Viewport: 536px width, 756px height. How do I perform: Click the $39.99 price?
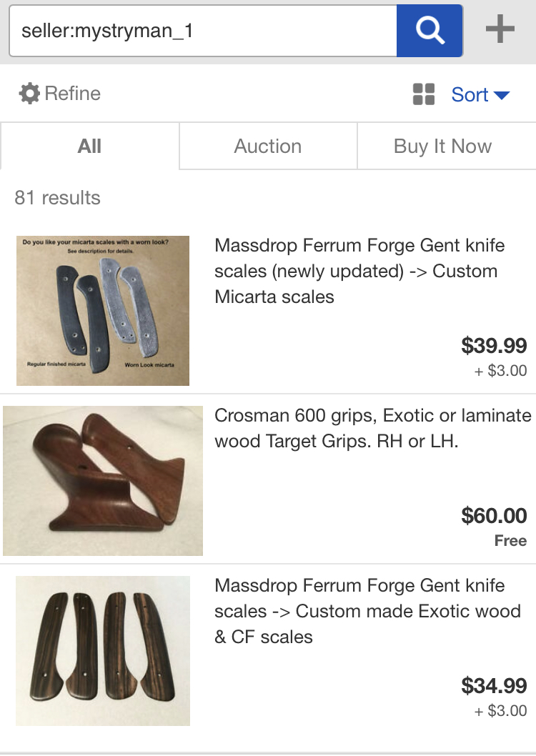pyautogui.click(x=494, y=346)
